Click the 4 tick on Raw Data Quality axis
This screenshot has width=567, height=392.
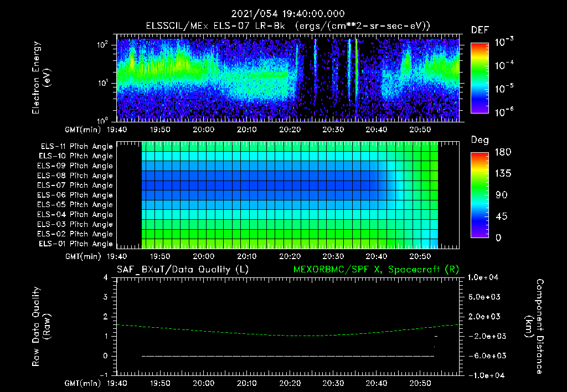tap(106, 277)
